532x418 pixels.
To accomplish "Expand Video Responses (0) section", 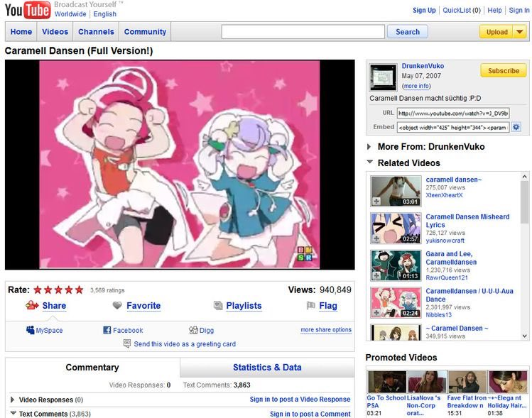I will 12,400.
